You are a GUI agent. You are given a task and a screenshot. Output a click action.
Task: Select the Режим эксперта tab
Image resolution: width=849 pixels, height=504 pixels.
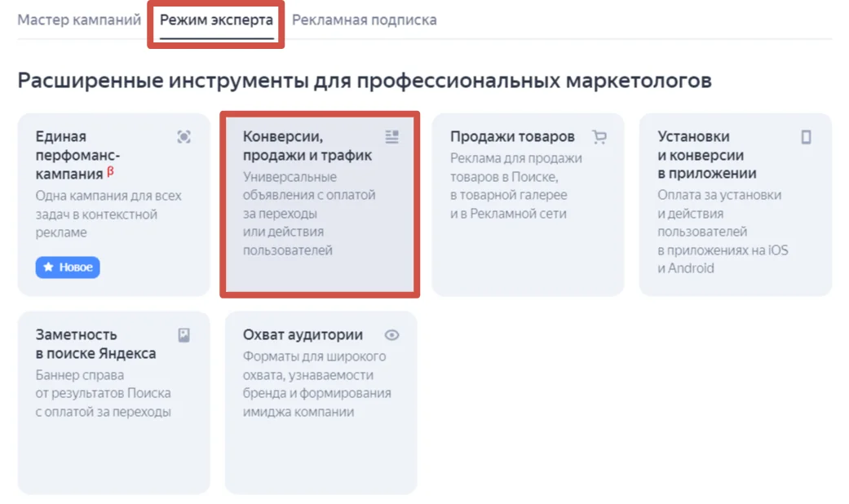(x=216, y=20)
